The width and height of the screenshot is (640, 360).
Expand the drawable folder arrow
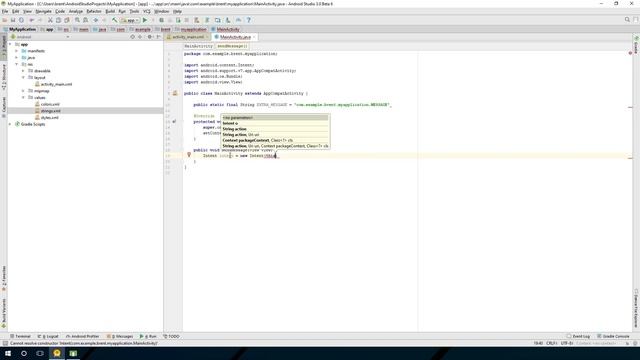(x=23, y=71)
